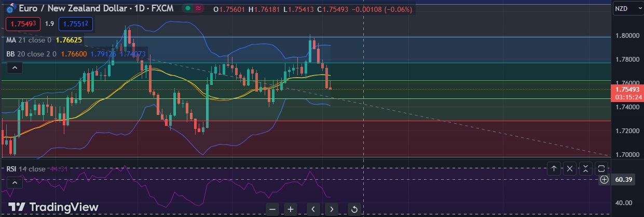Click the BB basis value 1.76600

[74, 53]
